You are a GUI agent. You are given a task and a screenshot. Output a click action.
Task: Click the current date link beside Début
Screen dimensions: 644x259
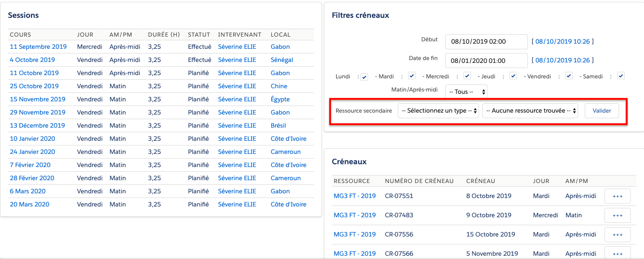(562, 41)
